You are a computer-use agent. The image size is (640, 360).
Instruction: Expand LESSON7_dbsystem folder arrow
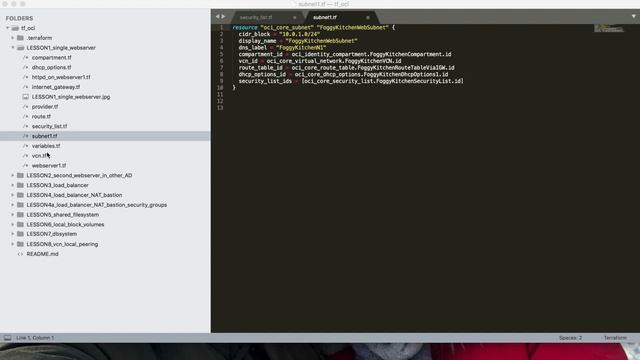point(13,234)
